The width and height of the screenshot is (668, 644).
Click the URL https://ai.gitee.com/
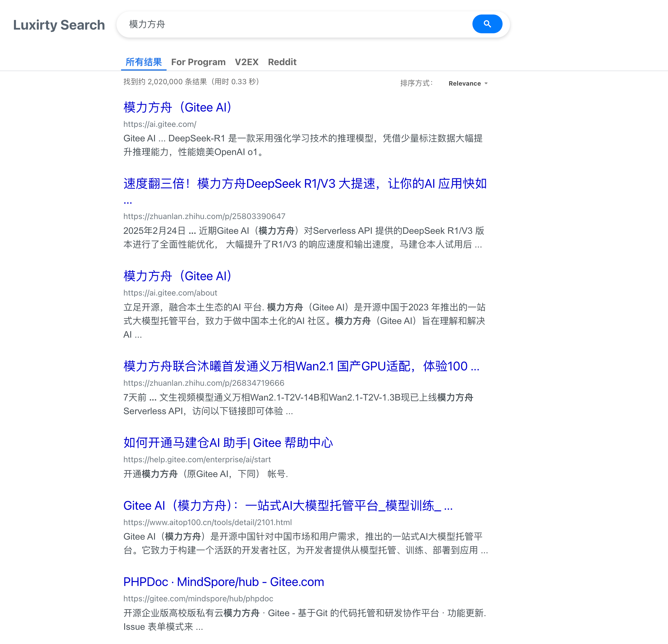(x=159, y=124)
